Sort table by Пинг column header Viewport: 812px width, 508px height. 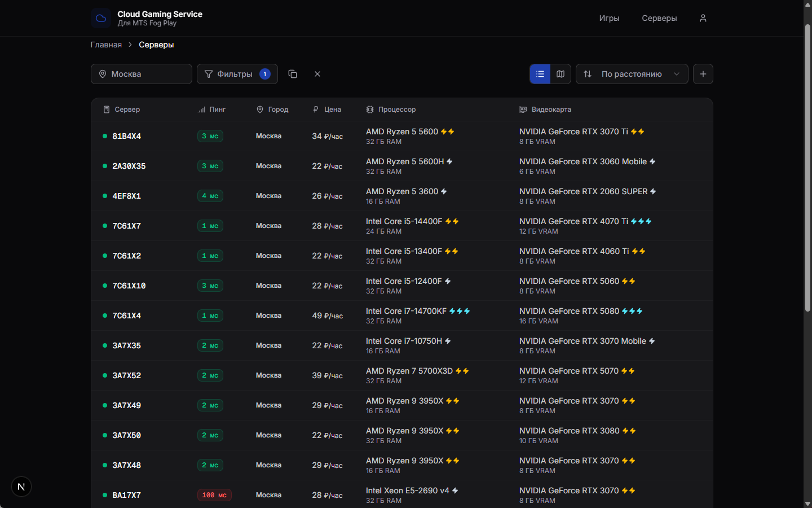[212, 110]
